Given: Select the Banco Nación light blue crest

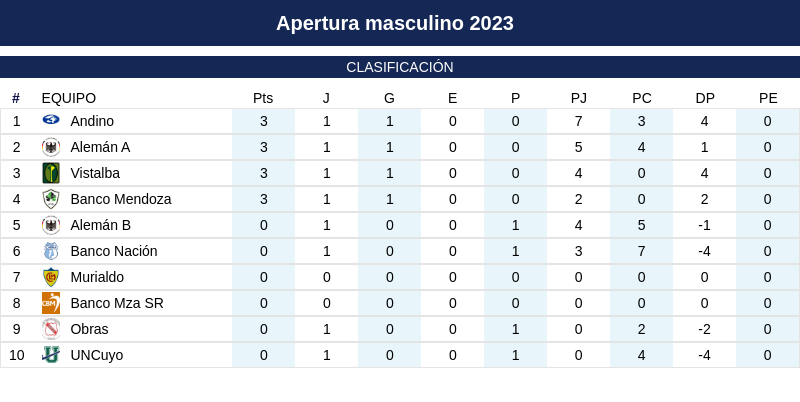Looking at the screenshot, I should pyautogui.click(x=51, y=251).
